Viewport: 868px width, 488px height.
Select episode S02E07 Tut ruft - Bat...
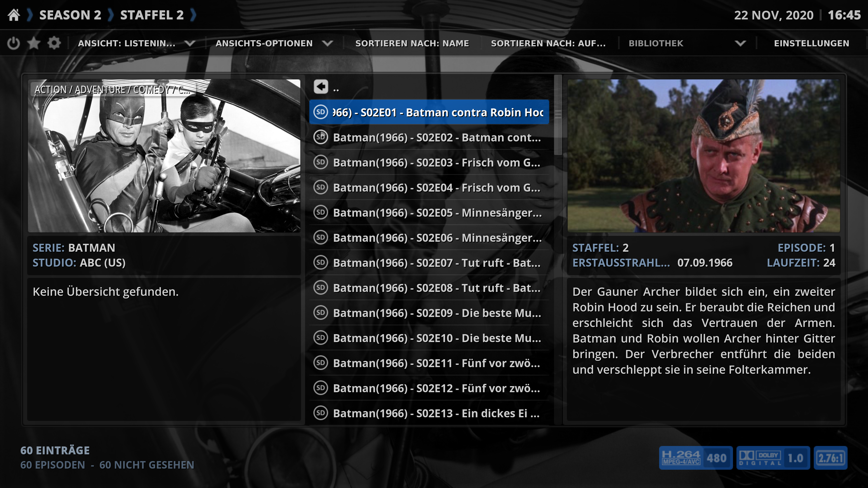(x=429, y=263)
